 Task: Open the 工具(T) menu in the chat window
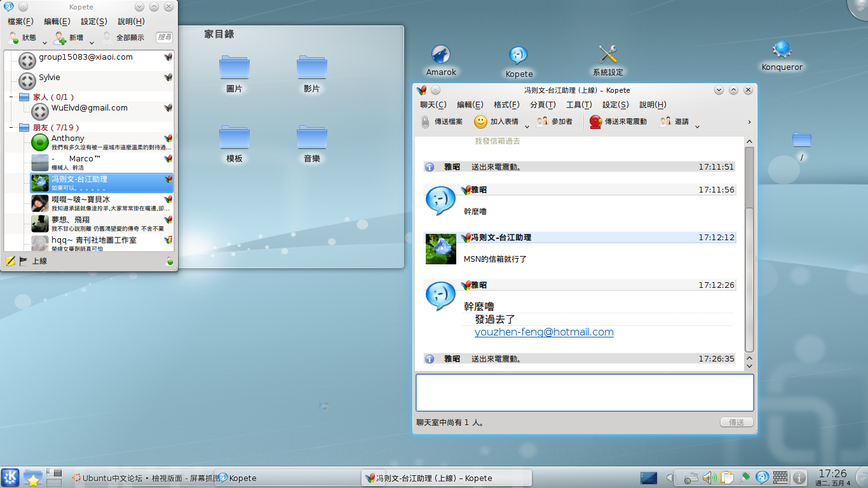(579, 105)
